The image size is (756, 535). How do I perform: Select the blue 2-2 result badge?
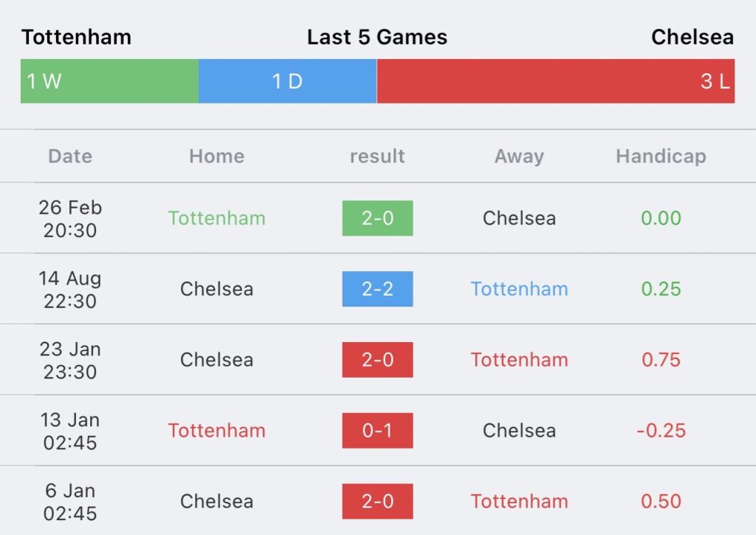(x=377, y=289)
